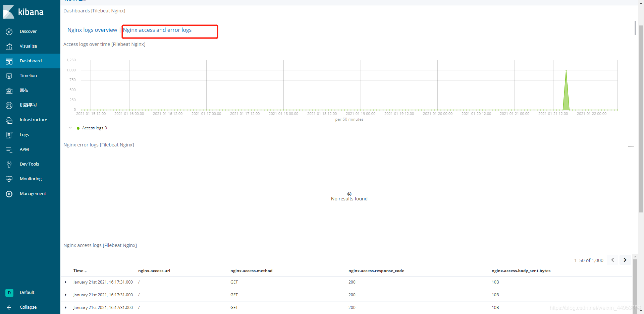
Task: Open Discover compass icon
Action: pos(9,32)
